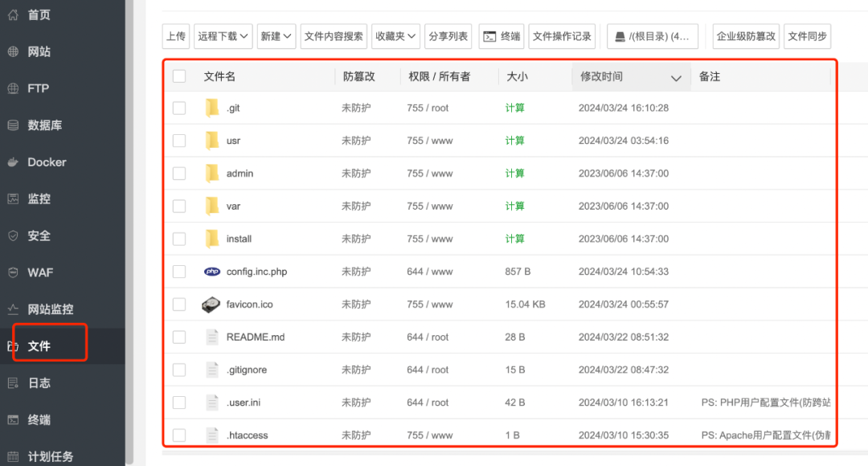Click 计算 to size the var folder

(515, 206)
